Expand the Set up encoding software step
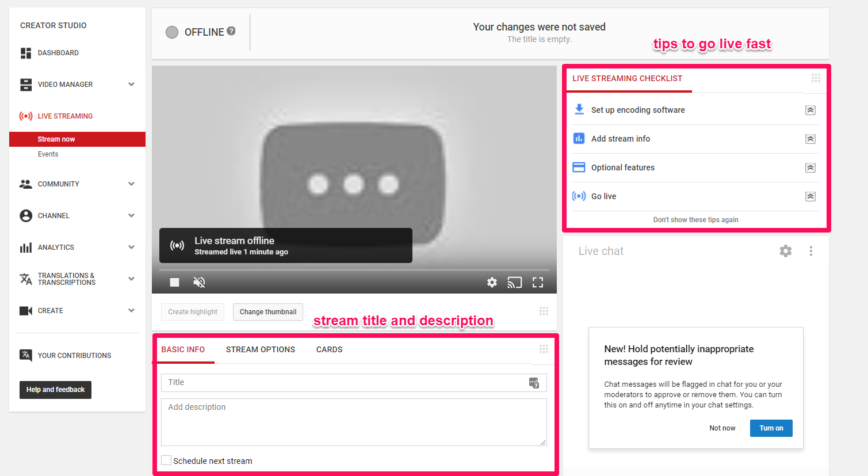 coord(810,110)
